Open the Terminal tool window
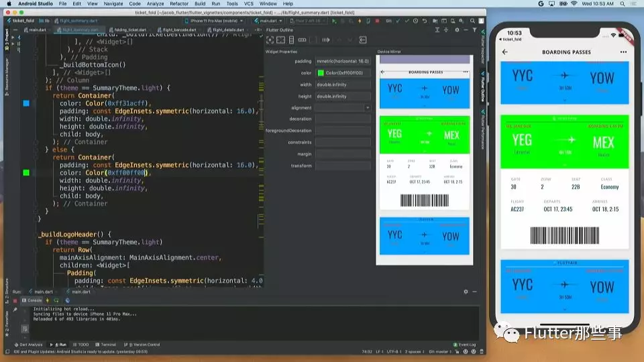 (x=105, y=345)
